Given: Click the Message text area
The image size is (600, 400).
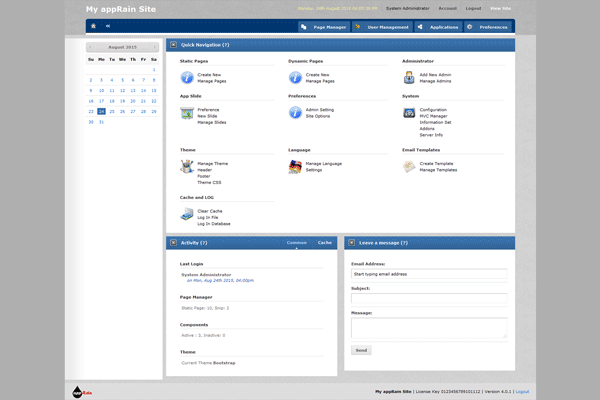Looking at the screenshot, I should pos(429,328).
